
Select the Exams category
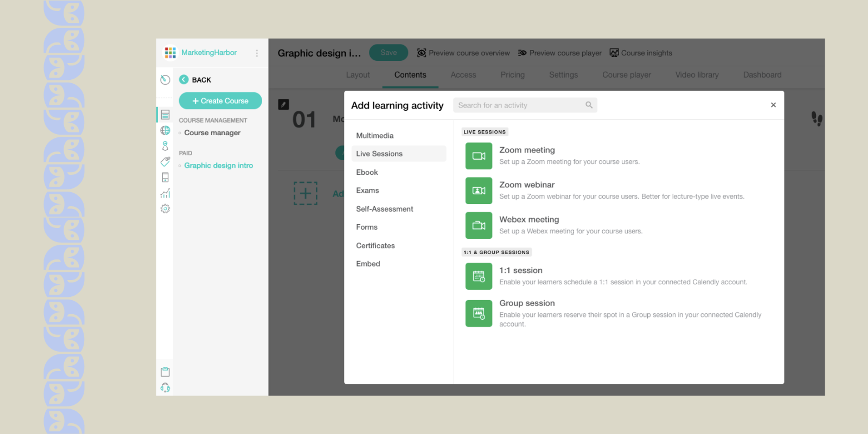point(399,190)
